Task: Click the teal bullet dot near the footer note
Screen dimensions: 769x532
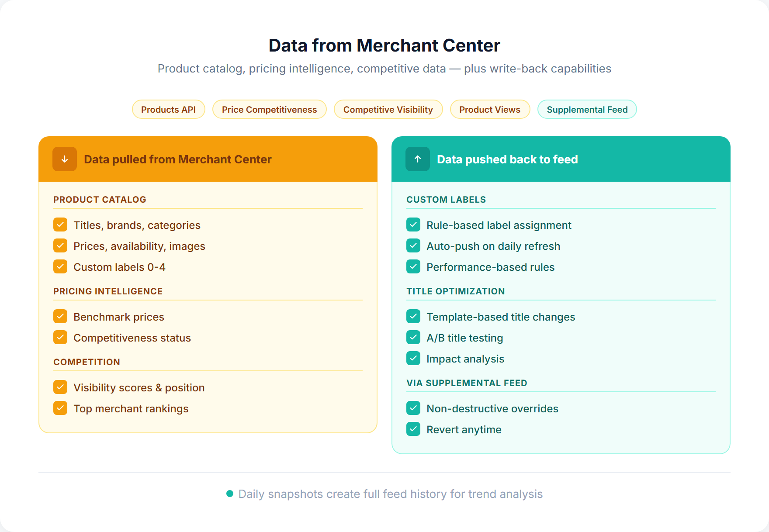Action: click(x=229, y=494)
